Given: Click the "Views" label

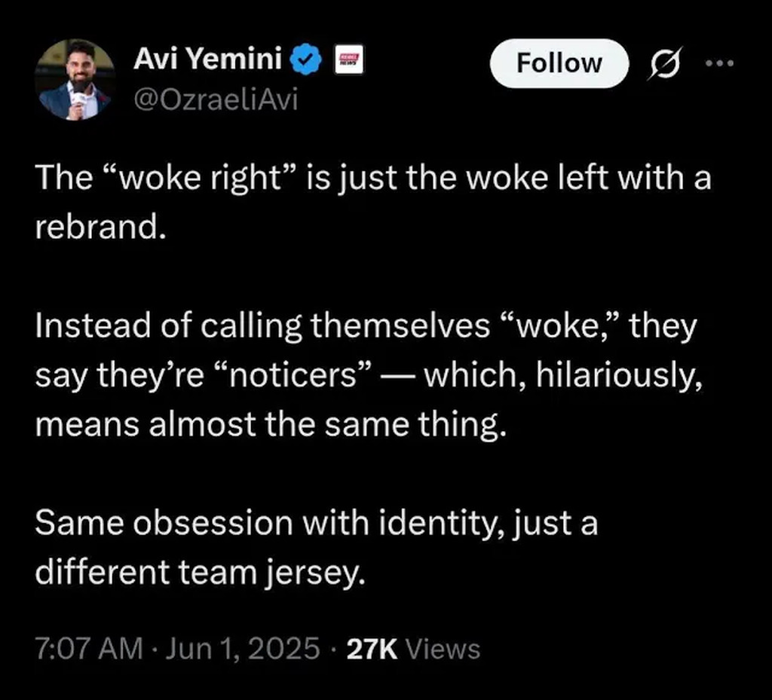Looking at the screenshot, I should (x=443, y=649).
